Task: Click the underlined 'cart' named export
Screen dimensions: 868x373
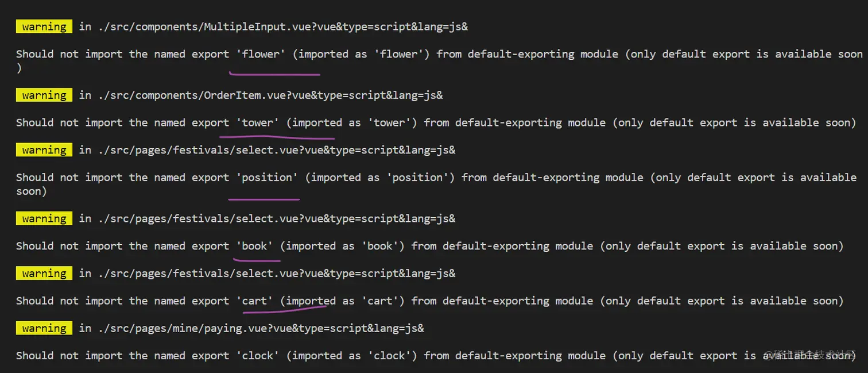Action: coord(254,301)
